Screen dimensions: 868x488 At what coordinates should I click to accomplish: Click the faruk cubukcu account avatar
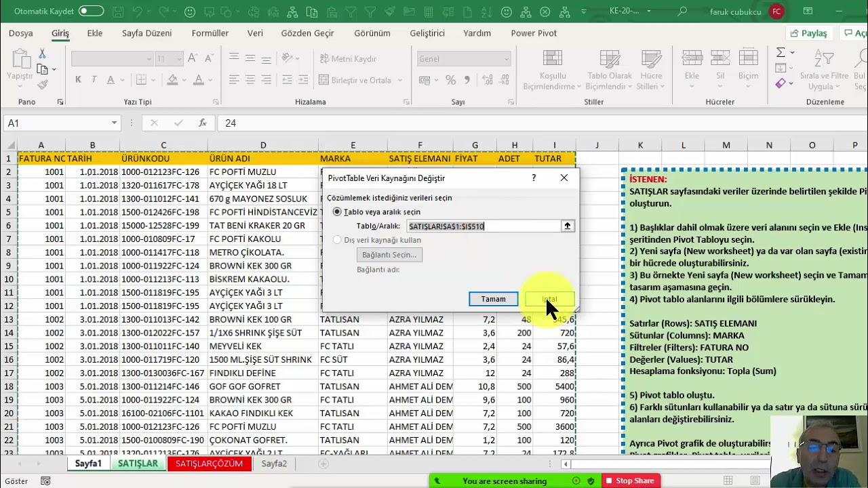[776, 12]
